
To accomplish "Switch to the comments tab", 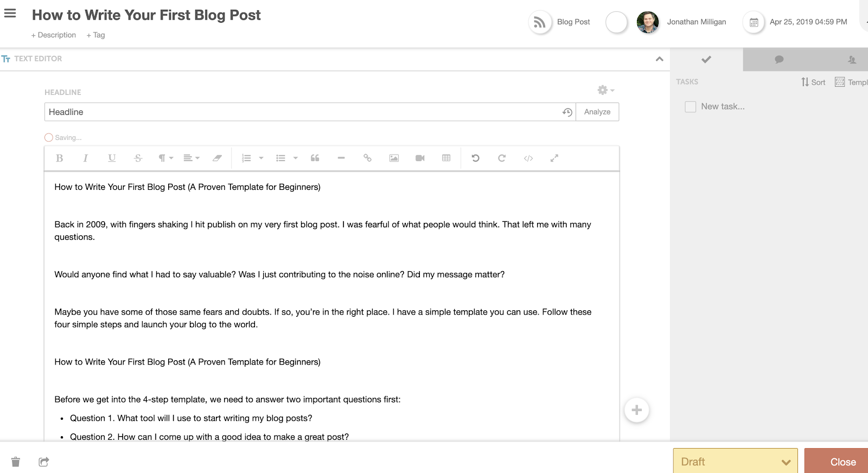I will tap(779, 60).
